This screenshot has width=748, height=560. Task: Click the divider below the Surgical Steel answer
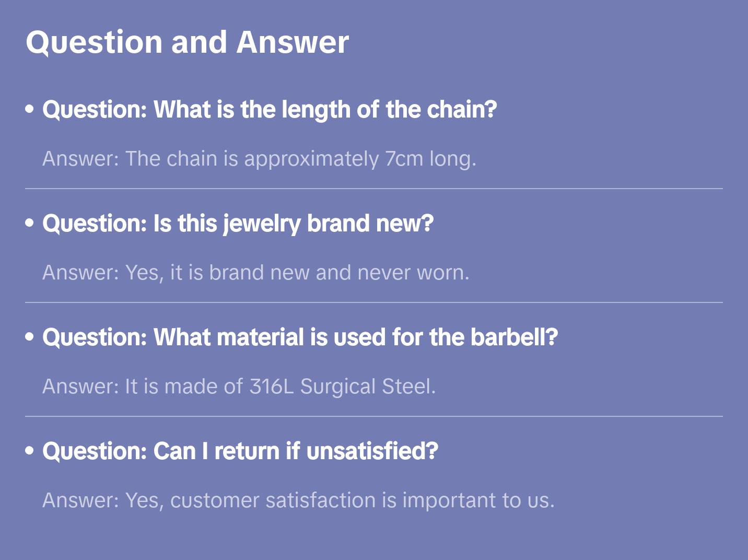374,416
